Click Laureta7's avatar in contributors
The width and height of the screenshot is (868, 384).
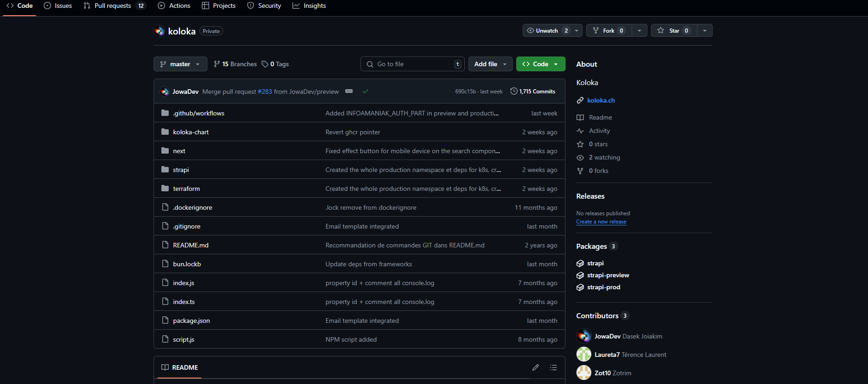click(584, 355)
